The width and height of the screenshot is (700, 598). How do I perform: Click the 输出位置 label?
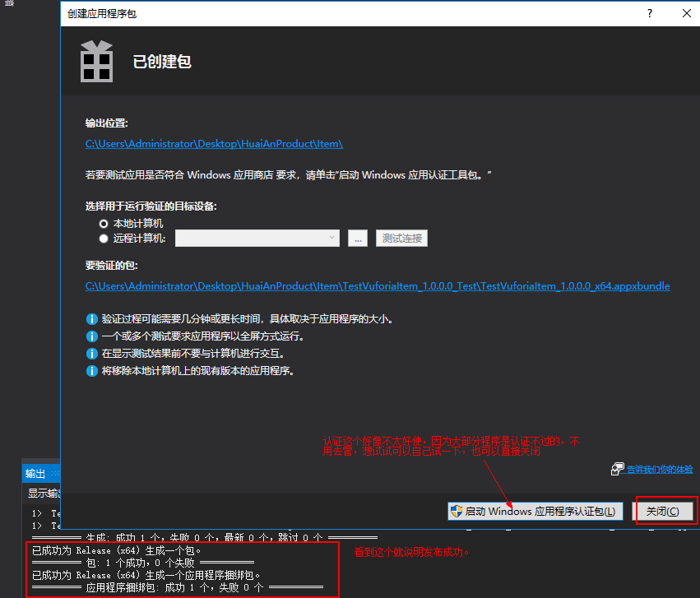click(107, 123)
